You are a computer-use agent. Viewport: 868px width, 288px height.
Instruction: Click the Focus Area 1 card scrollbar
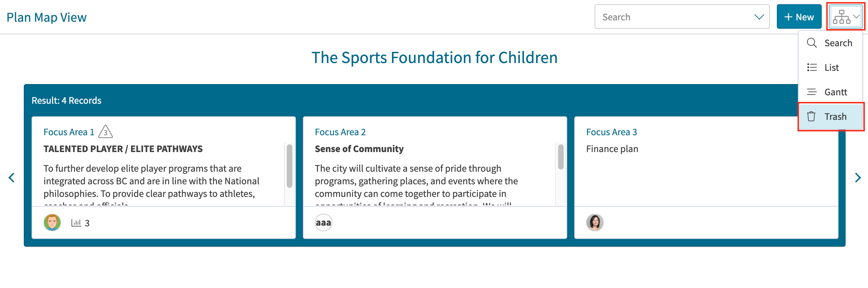(x=290, y=166)
